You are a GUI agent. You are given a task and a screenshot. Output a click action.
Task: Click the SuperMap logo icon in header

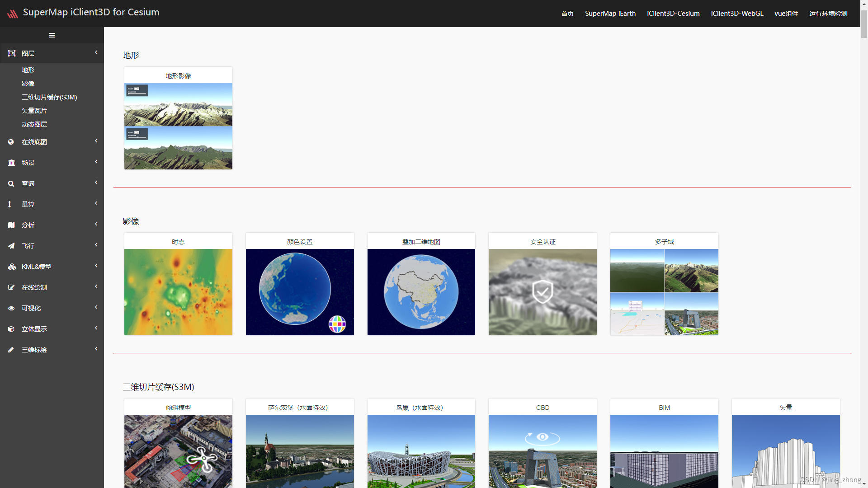pos(13,14)
